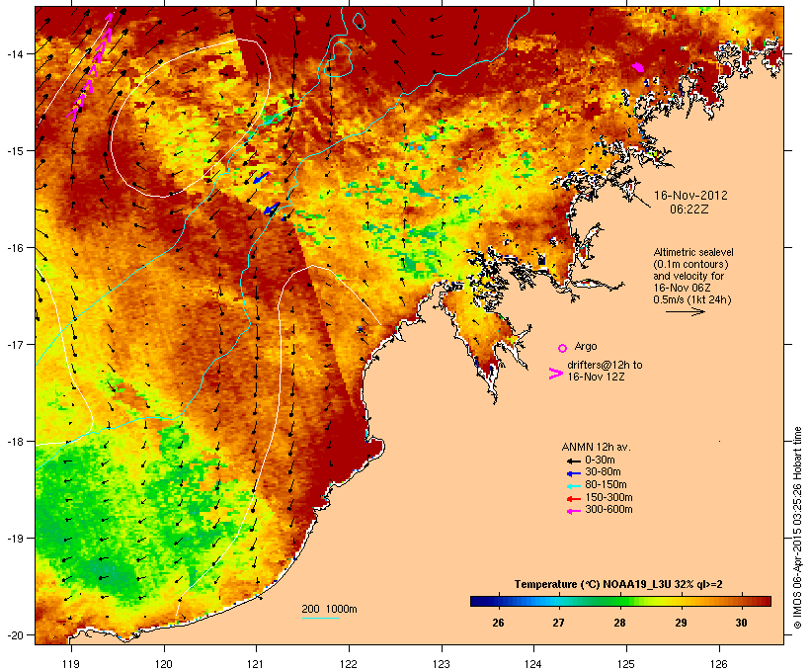Screen dimensions: 810x672
Task: Click the -17 latitude axis label
Action: coord(14,344)
